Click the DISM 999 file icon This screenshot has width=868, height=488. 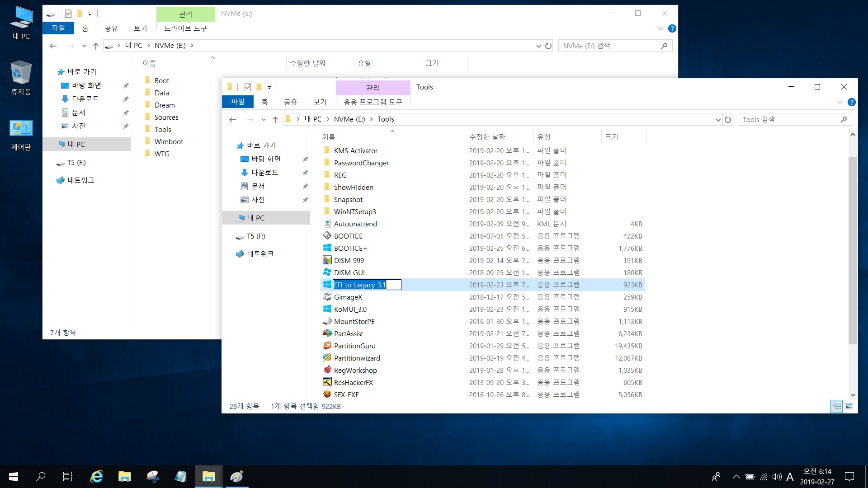(x=327, y=260)
